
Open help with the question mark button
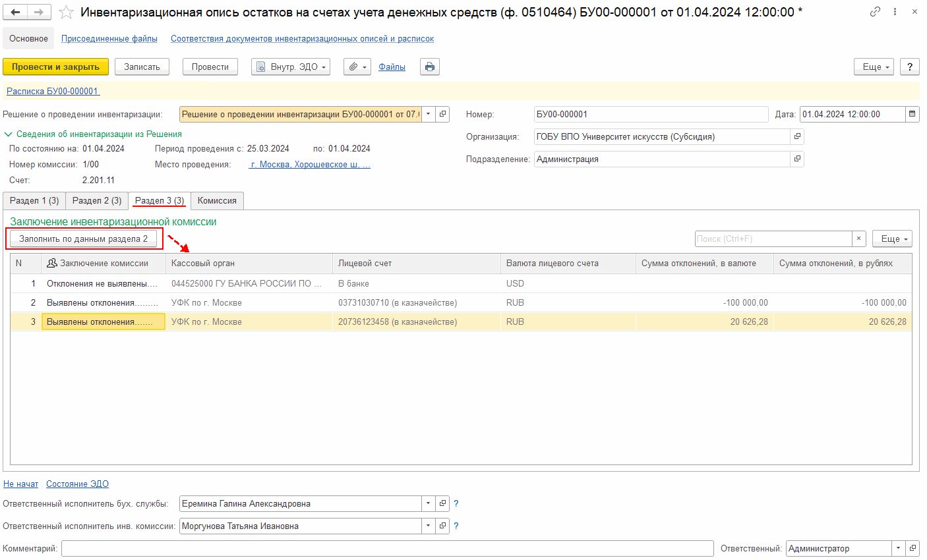click(910, 67)
